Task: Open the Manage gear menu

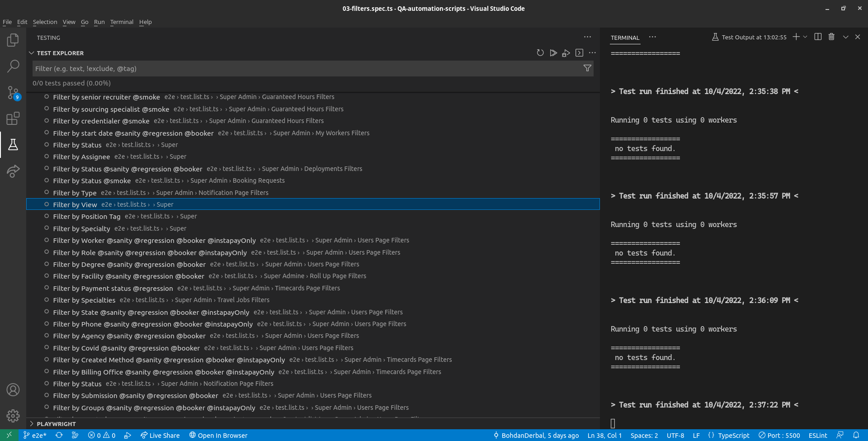Action: 13,416
